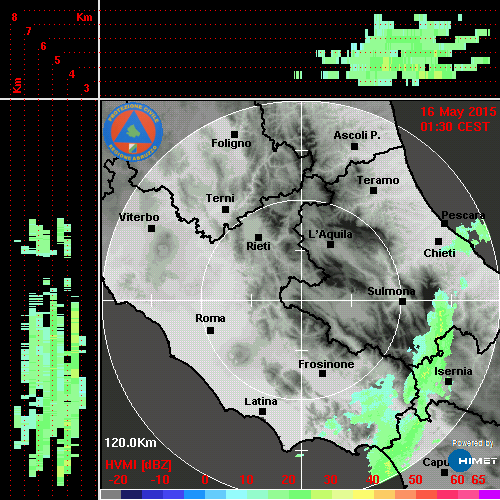
Task: Click the 5 km altitude axis label
Action: [57, 60]
